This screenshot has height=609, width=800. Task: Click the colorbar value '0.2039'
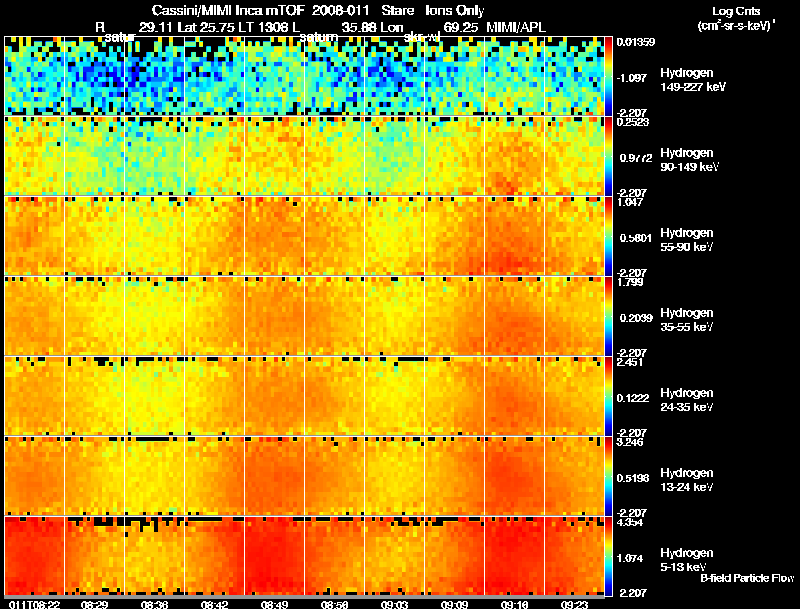(x=636, y=318)
